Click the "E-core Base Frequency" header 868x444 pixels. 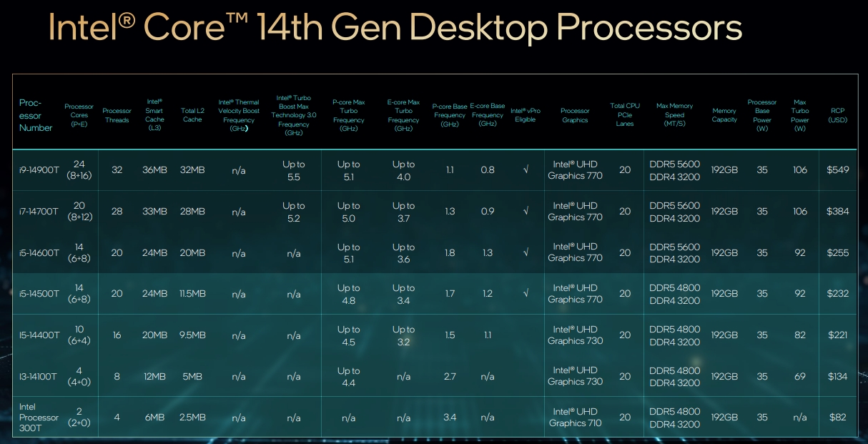tap(488, 115)
